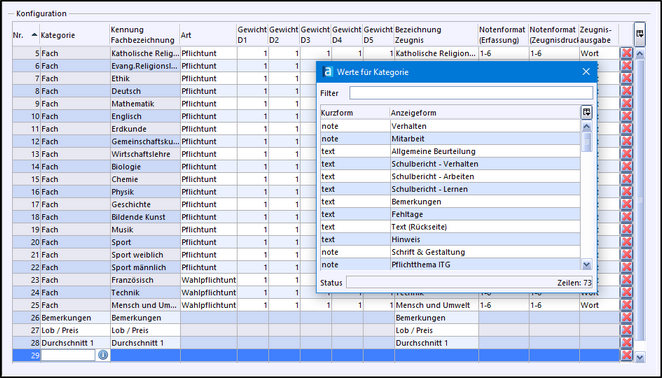Click the column chooser icon in main table header
Screen dimensions: 662x378
[x=640, y=34]
